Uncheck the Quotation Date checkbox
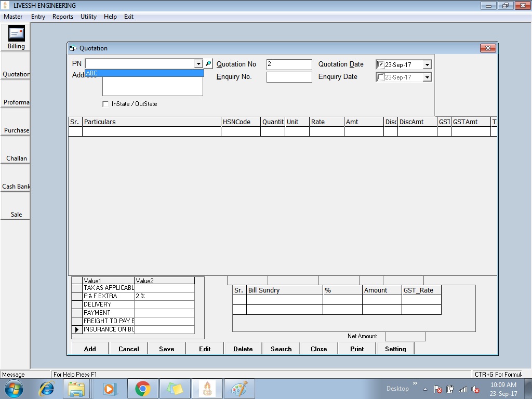Viewport: 532px width, 399px height. tap(381, 64)
